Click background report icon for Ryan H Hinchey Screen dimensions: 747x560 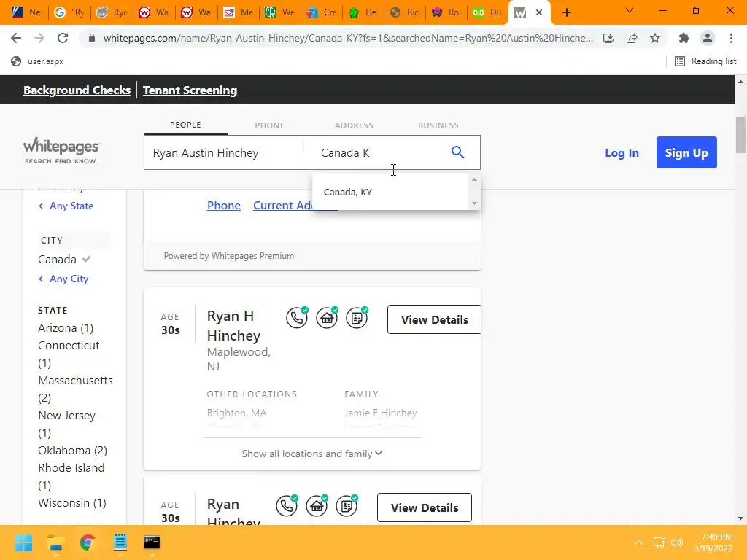(357, 318)
